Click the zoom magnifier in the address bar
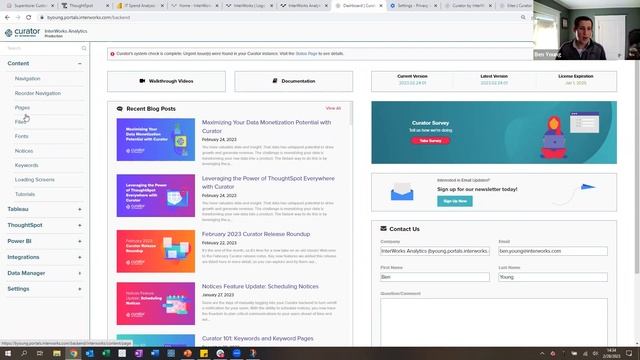 (x=523, y=18)
